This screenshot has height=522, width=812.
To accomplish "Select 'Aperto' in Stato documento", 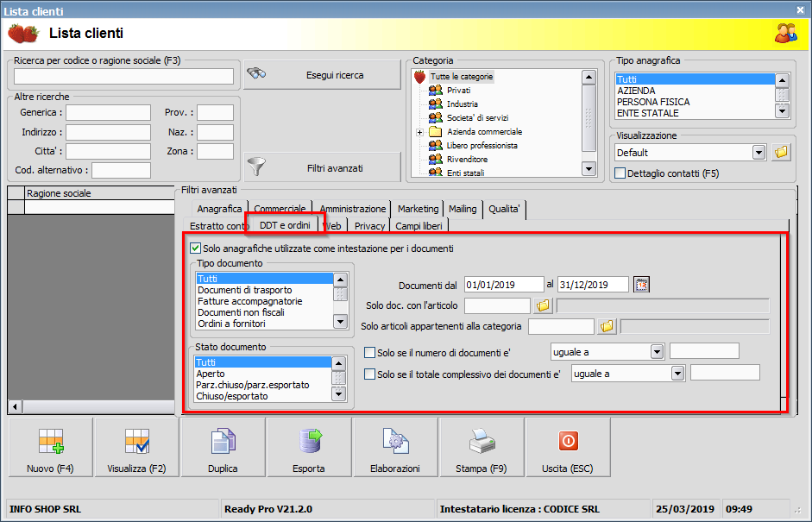I will (x=262, y=374).
